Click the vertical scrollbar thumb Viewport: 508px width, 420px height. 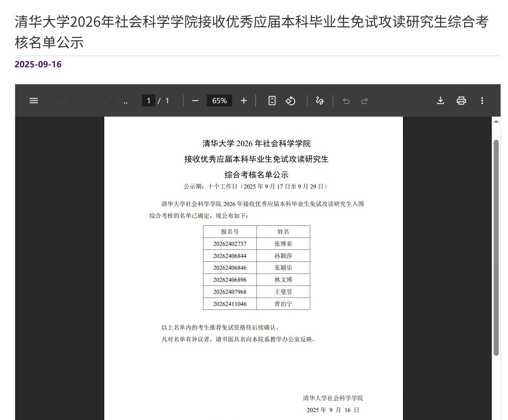(x=496, y=248)
